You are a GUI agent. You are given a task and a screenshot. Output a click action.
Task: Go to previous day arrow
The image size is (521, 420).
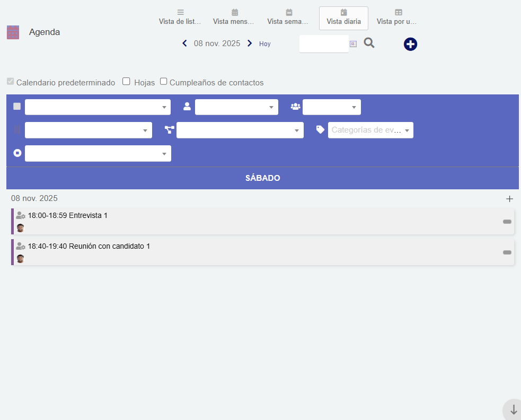184,43
